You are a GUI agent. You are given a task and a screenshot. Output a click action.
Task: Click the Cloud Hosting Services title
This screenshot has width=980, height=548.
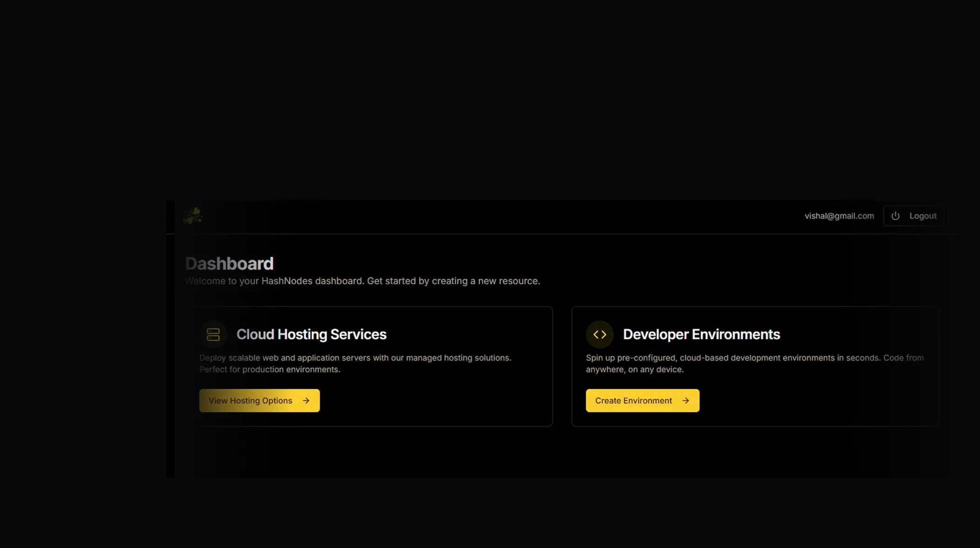point(312,334)
